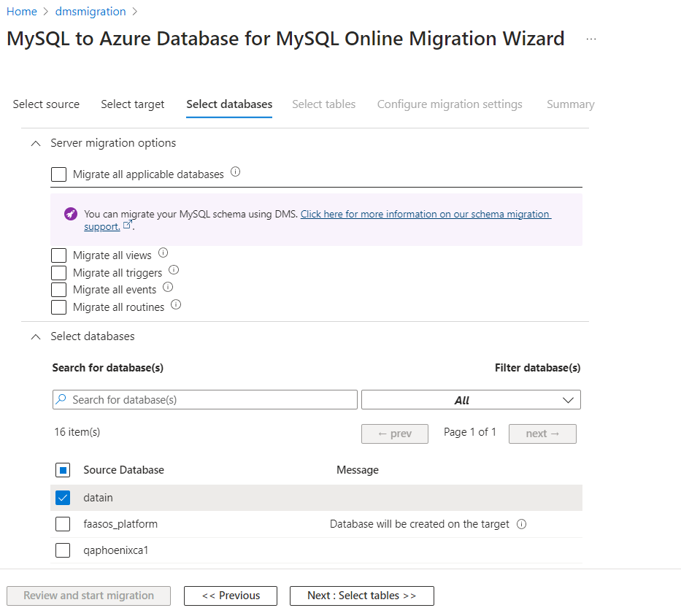The width and height of the screenshot is (681, 616).
Task: Click Next : Select tables button
Action: point(361,596)
